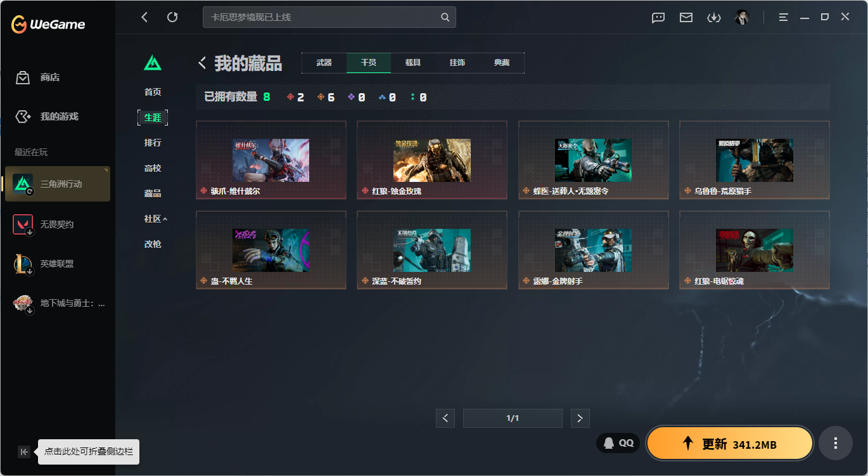Open the 红狼-蚀金玫瑰 skin card
The height and width of the screenshot is (476, 868).
pyautogui.click(x=432, y=160)
